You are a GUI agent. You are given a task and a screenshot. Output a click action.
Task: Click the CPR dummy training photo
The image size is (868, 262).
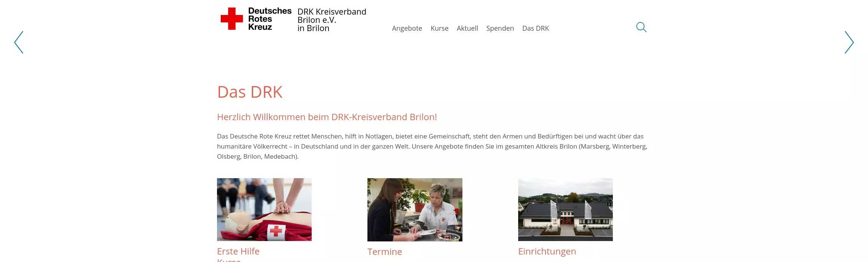(x=264, y=210)
